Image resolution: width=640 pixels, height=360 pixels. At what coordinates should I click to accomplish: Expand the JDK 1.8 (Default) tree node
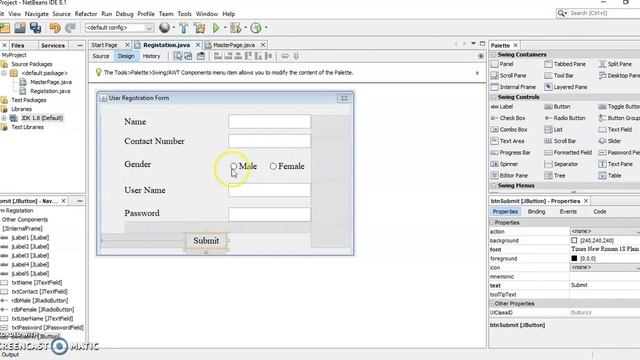tap(4, 118)
